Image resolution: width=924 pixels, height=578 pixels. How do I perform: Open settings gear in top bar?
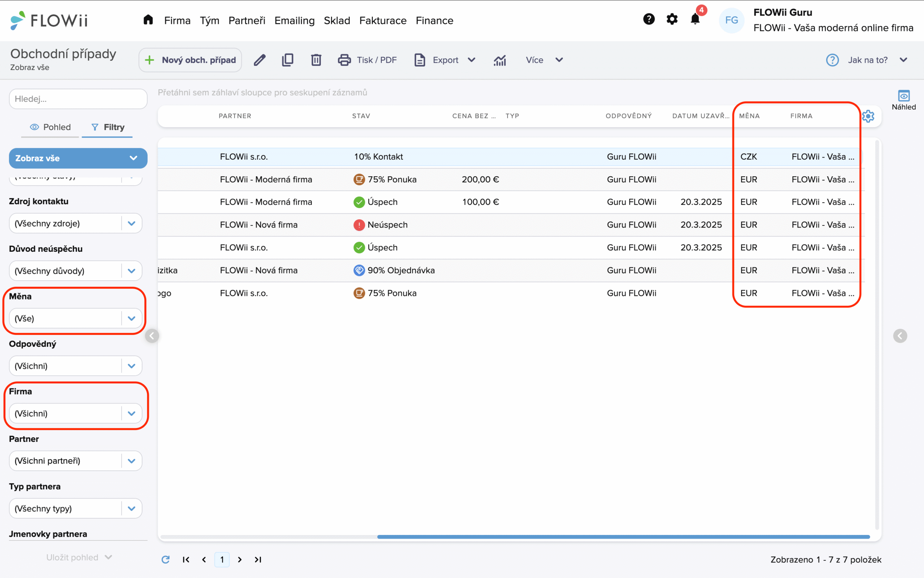672,19
